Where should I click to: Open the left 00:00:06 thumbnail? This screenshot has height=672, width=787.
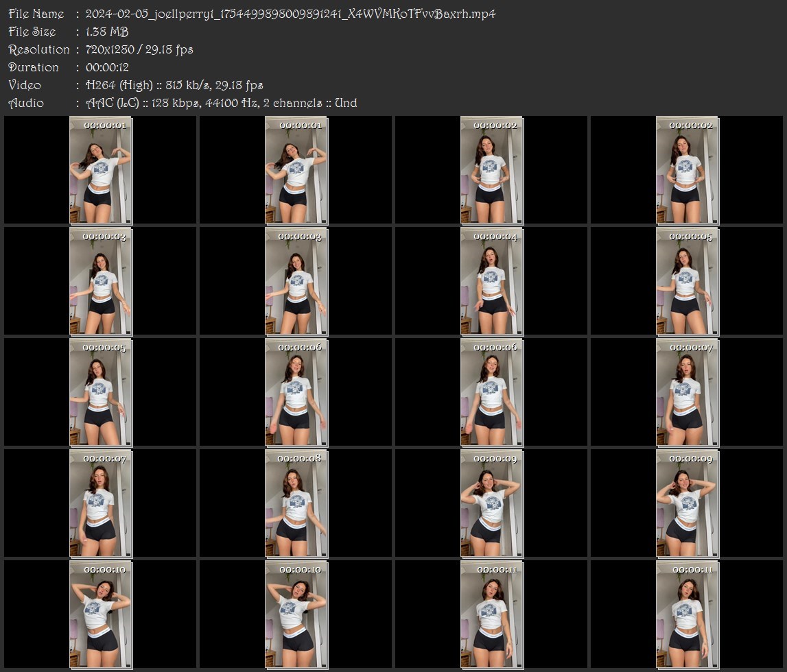[296, 392]
